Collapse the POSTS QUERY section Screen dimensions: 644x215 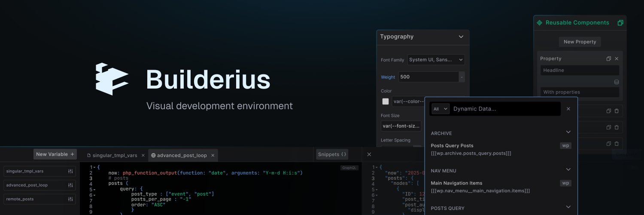(x=568, y=207)
